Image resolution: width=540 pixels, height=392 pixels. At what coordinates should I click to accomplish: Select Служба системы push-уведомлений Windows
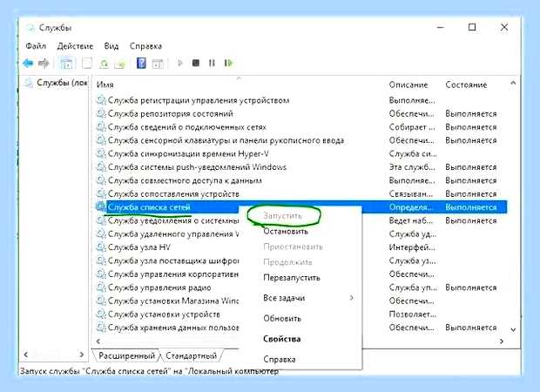(x=197, y=167)
